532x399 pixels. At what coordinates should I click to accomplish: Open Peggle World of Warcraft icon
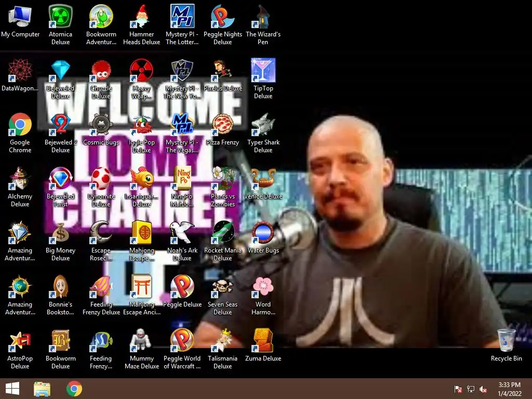[x=182, y=349]
